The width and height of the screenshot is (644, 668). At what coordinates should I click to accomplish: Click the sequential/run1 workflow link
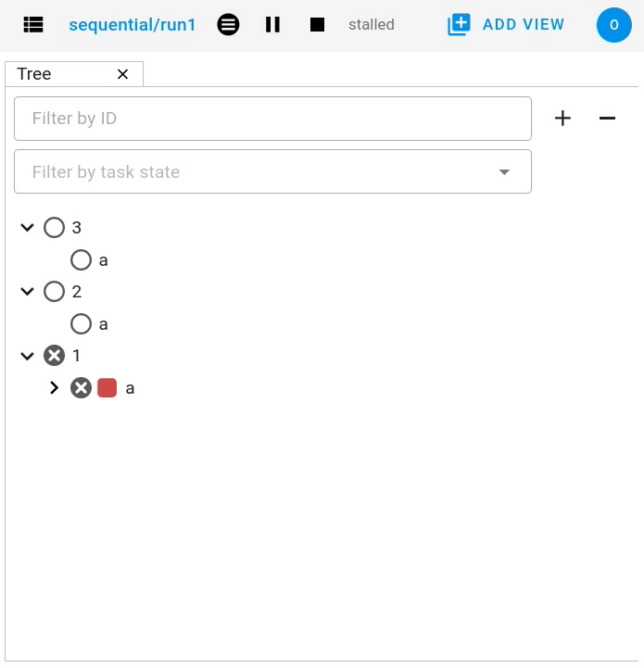[133, 25]
